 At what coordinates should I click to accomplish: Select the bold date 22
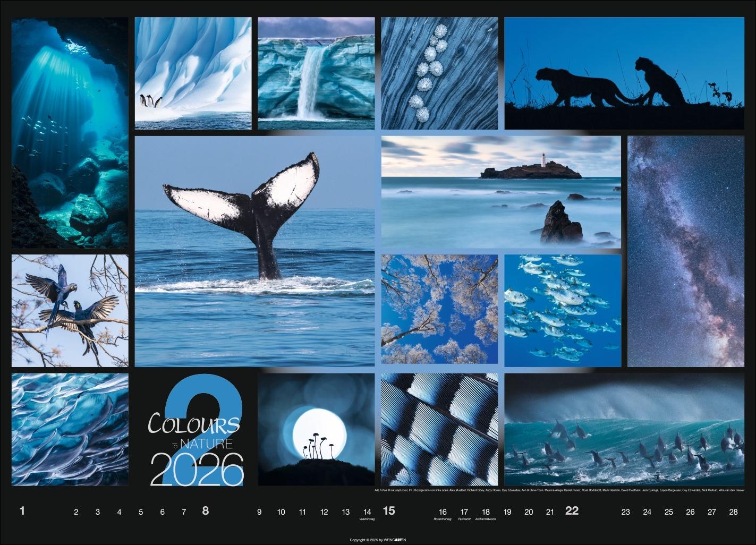571,512
